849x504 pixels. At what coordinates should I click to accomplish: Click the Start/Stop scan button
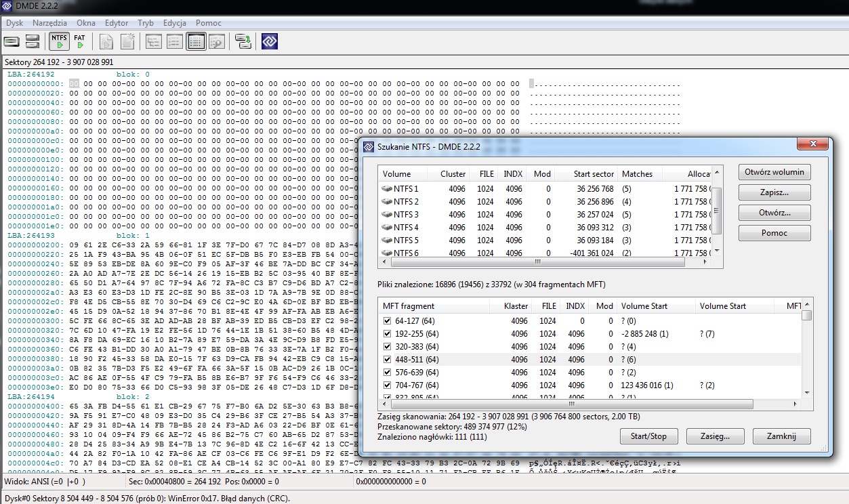(x=648, y=436)
